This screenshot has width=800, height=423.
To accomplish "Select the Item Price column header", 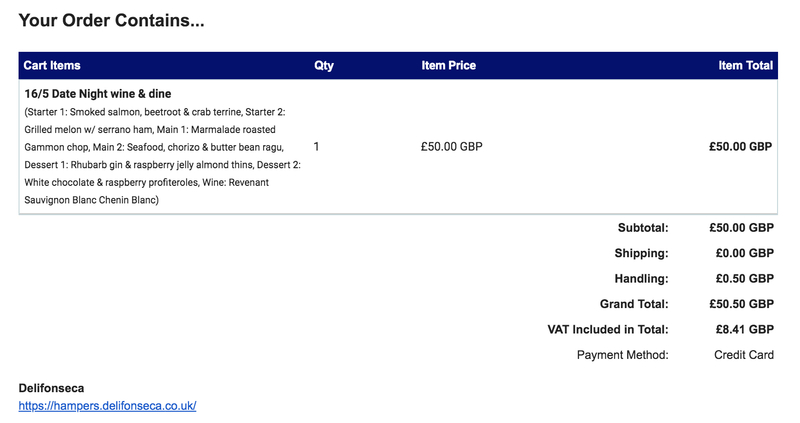I will pos(449,66).
